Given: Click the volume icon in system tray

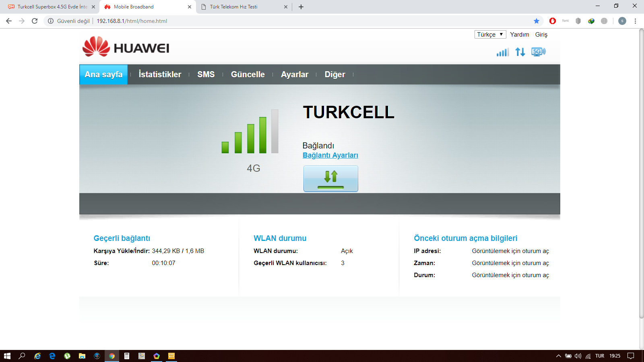Looking at the screenshot, I should (x=578, y=356).
